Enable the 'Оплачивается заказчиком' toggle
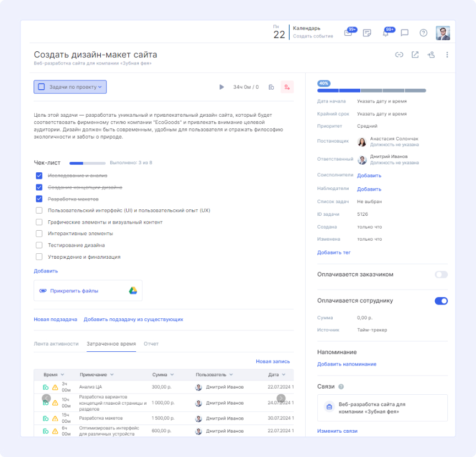This screenshot has height=457, width=476. tap(441, 274)
